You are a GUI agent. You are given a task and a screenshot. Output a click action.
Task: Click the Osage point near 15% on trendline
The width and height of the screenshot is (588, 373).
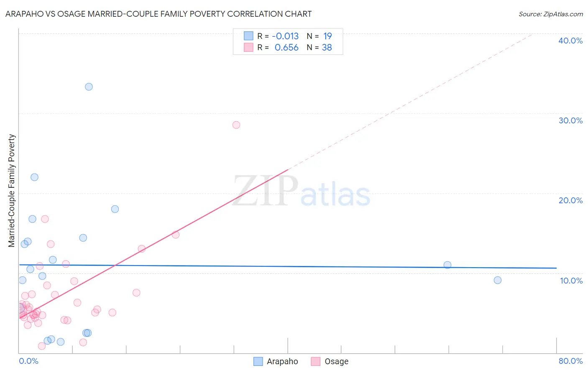point(176,235)
